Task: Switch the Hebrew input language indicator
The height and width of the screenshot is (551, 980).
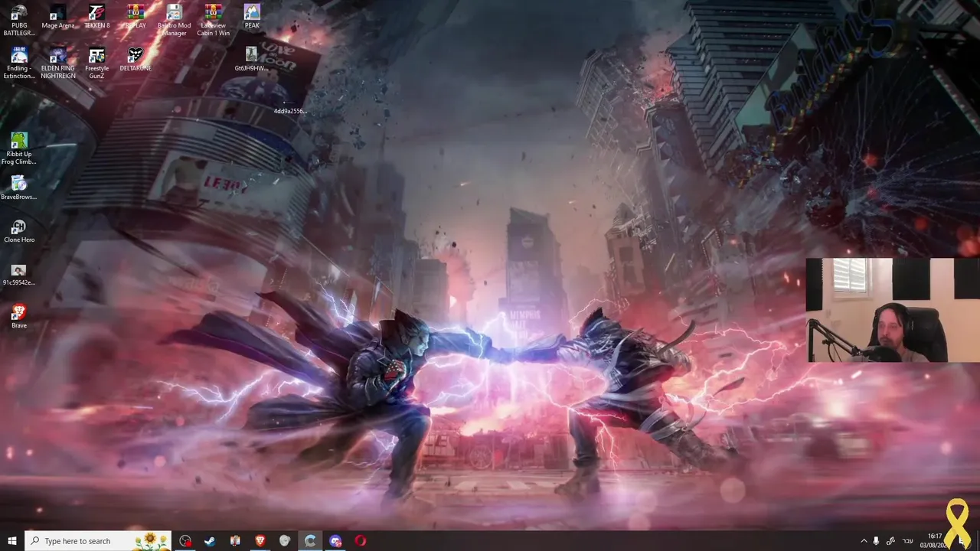Action: (x=908, y=541)
